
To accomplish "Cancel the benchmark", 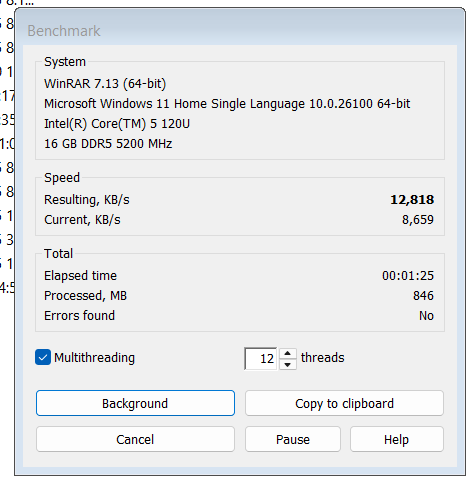I will tap(135, 439).
